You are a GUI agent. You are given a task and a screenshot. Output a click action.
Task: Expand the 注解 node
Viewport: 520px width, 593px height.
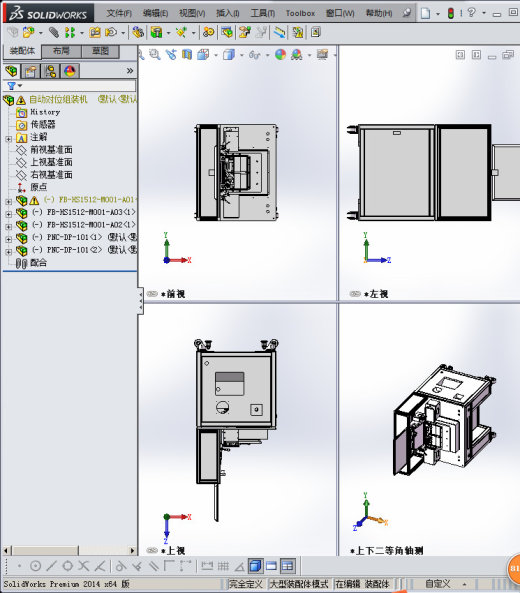pos(8,139)
